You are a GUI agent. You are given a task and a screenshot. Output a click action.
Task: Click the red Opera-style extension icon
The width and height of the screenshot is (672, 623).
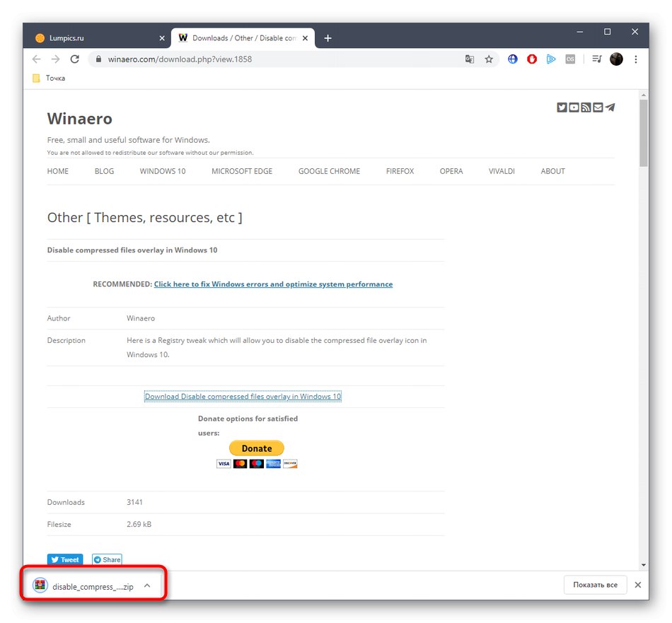532,59
